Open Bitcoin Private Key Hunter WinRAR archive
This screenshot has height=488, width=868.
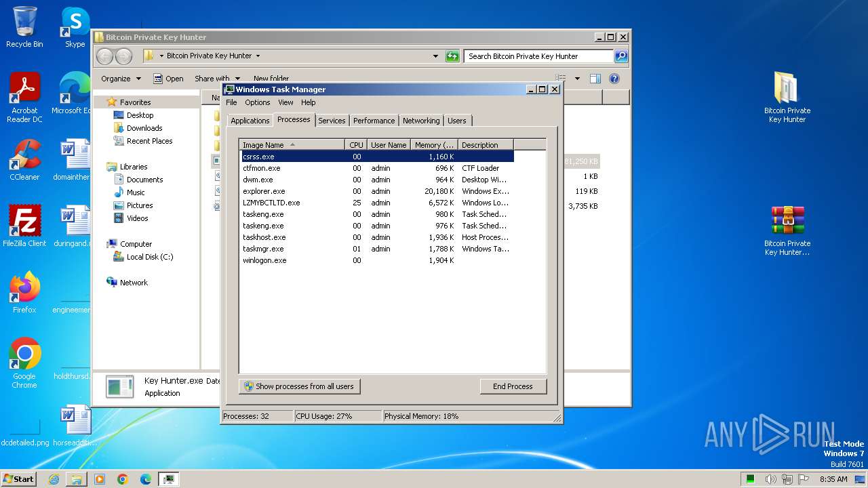point(787,230)
